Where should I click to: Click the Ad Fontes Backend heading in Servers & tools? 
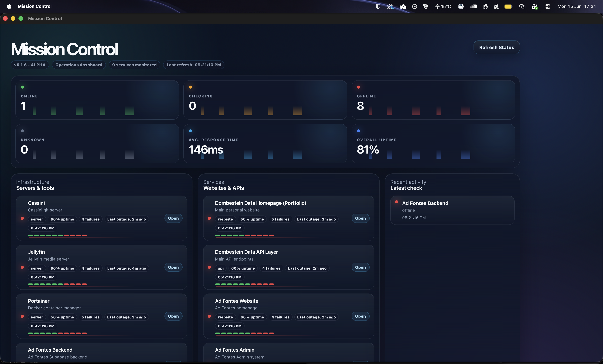pos(50,350)
